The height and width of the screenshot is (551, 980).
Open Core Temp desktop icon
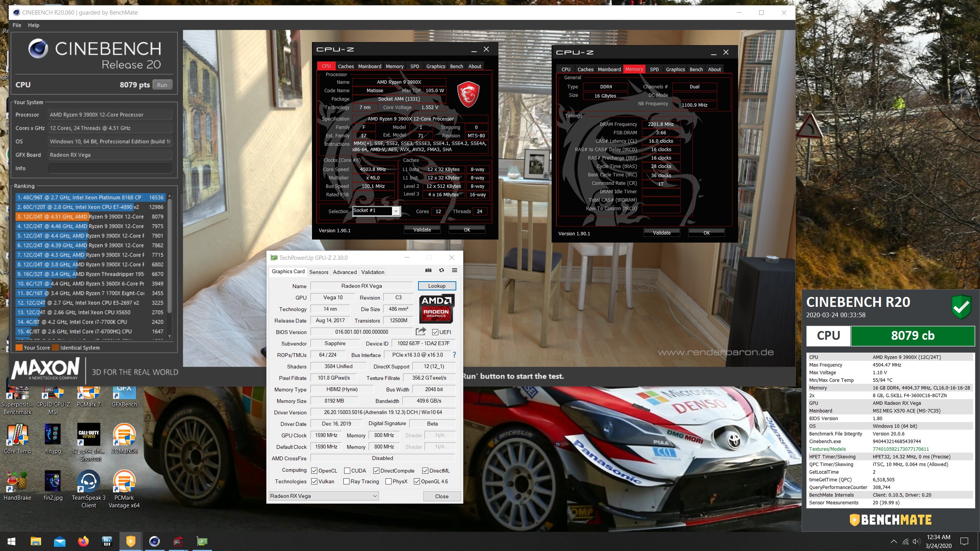pos(18,439)
